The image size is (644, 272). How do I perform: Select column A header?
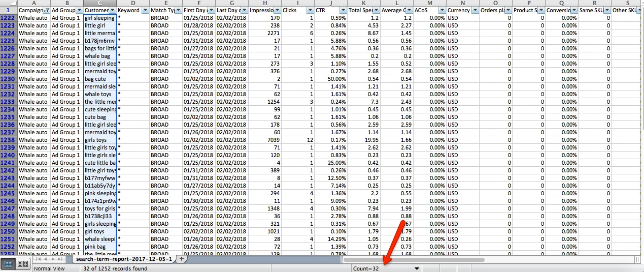pos(34,3)
